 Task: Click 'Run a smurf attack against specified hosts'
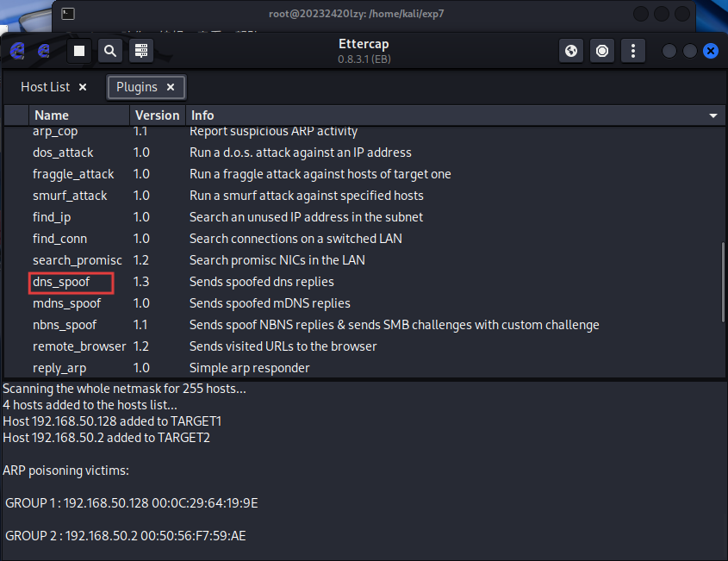click(307, 196)
